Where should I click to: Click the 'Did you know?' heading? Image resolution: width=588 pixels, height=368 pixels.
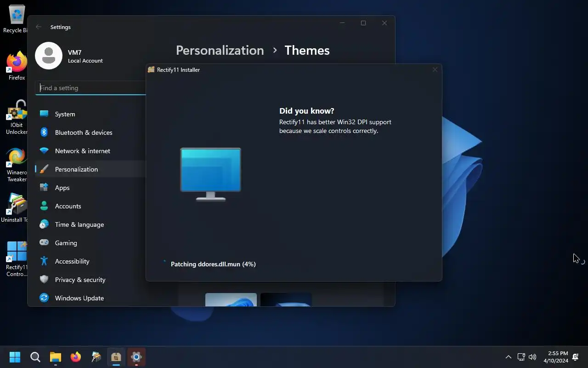pyautogui.click(x=307, y=111)
